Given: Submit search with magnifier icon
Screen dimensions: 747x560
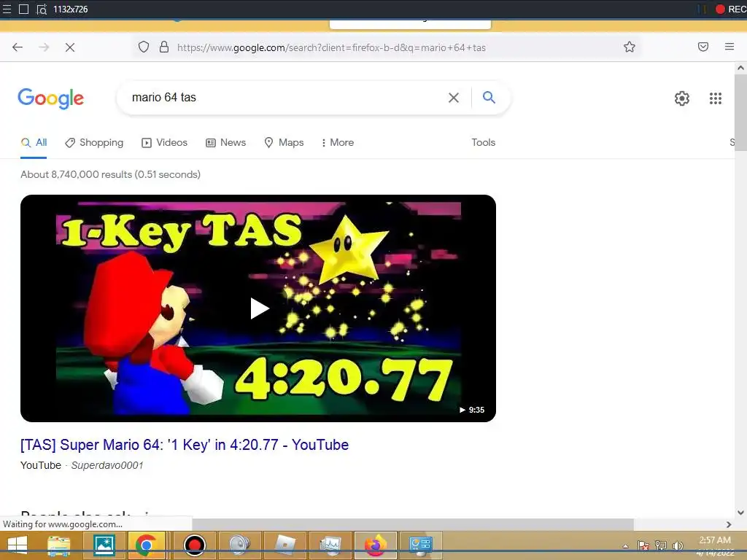Looking at the screenshot, I should pyautogui.click(x=489, y=97).
